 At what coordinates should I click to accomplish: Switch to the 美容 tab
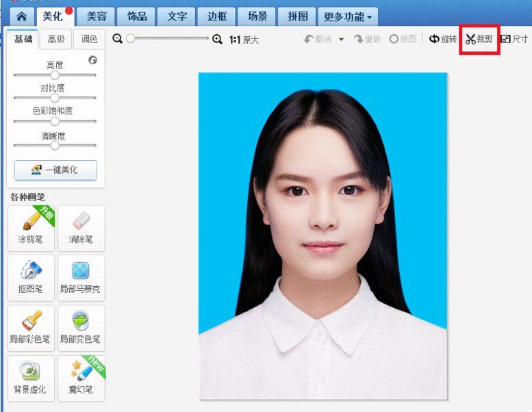pos(97,16)
